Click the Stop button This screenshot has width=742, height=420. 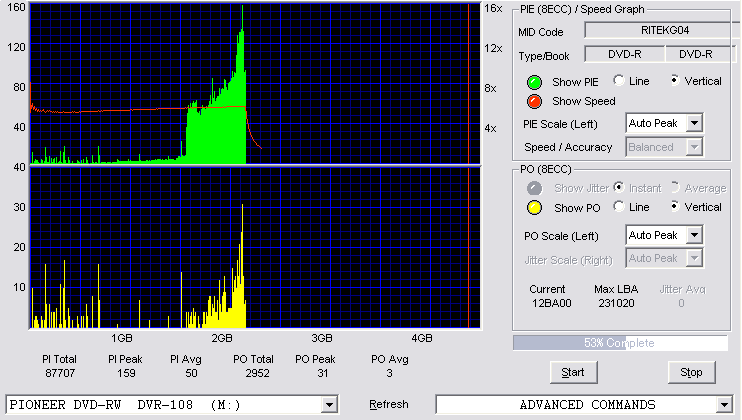coord(691,373)
